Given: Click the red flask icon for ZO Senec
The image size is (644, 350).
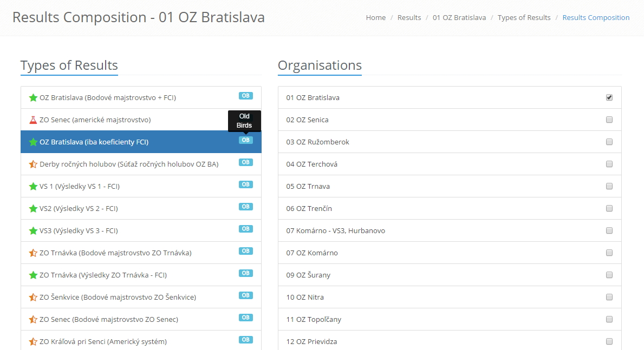Looking at the screenshot, I should (x=33, y=120).
